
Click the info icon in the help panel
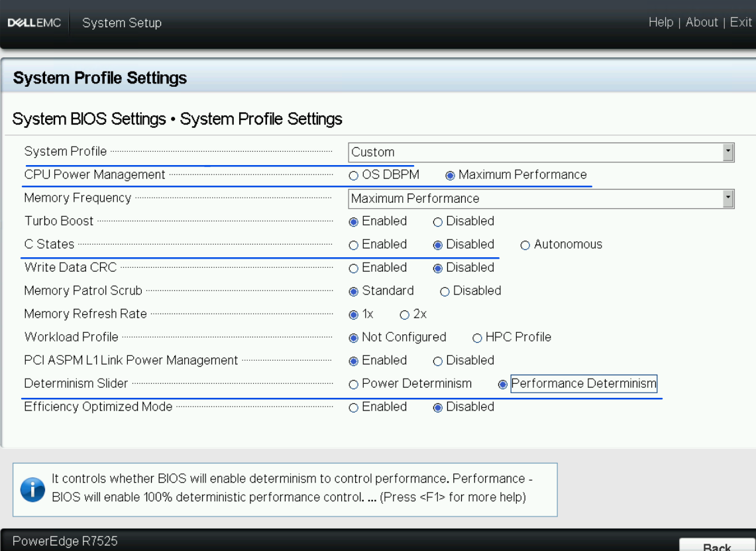click(32, 489)
